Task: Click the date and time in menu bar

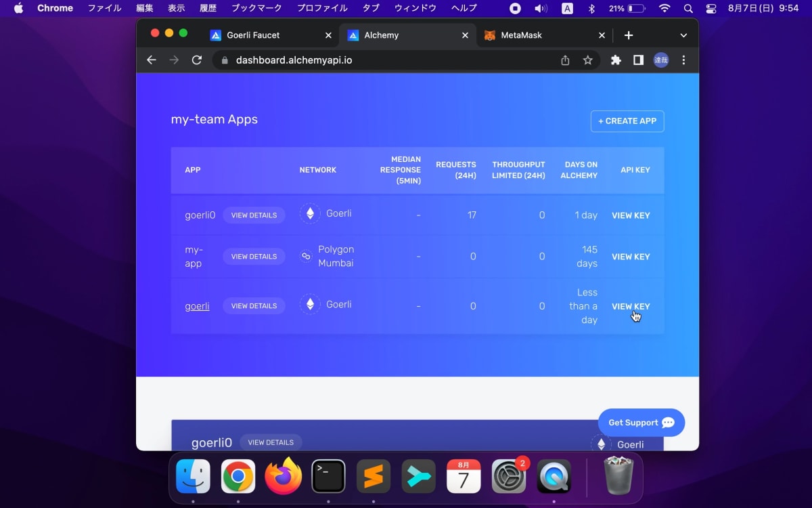Action: [x=763, y=8]
